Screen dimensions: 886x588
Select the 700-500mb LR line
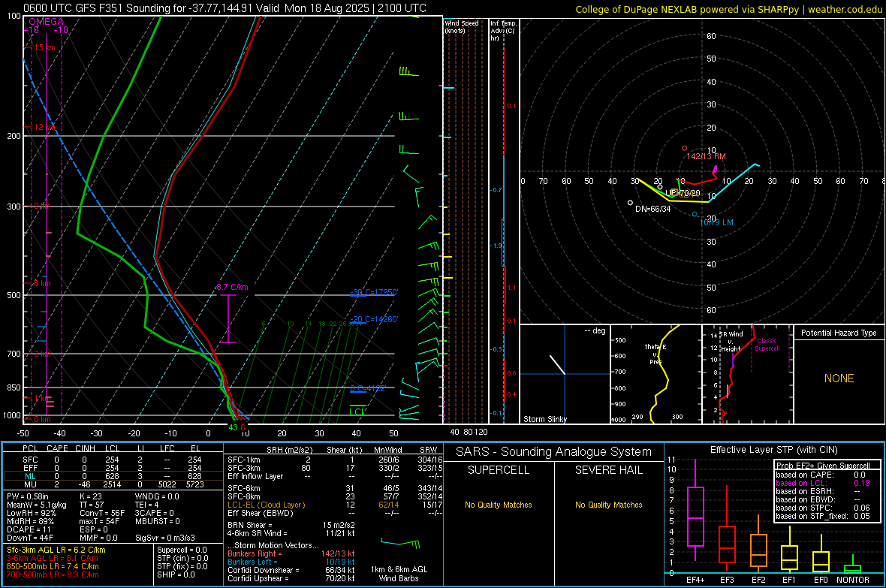[52, 574]
